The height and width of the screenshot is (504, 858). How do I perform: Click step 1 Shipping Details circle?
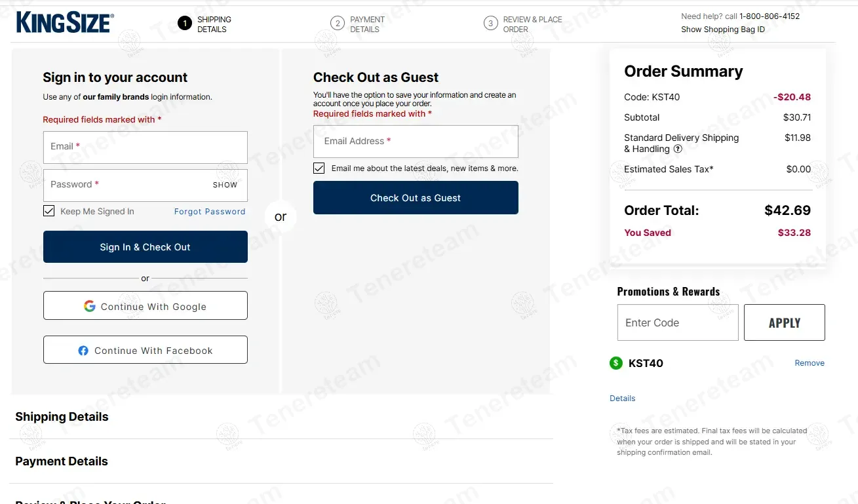click(x=185, y=24)
